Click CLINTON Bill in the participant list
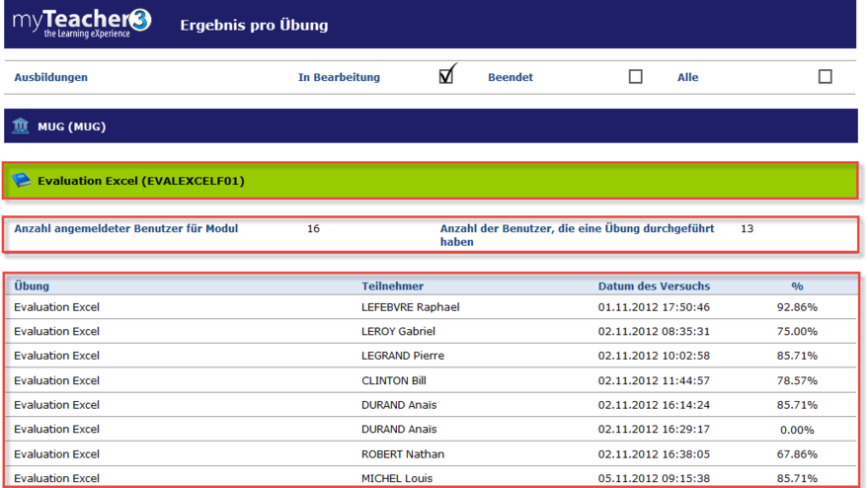 click(395, 380)
